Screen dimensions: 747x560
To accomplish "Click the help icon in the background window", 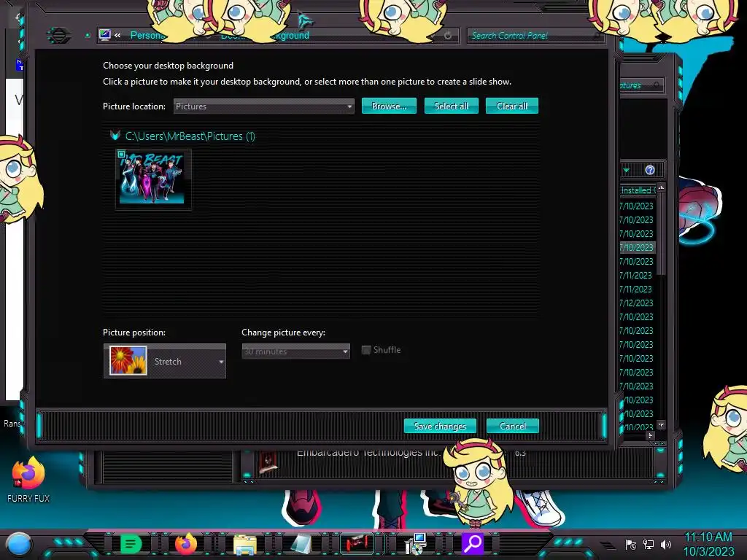I will click(x=650, y=170).
